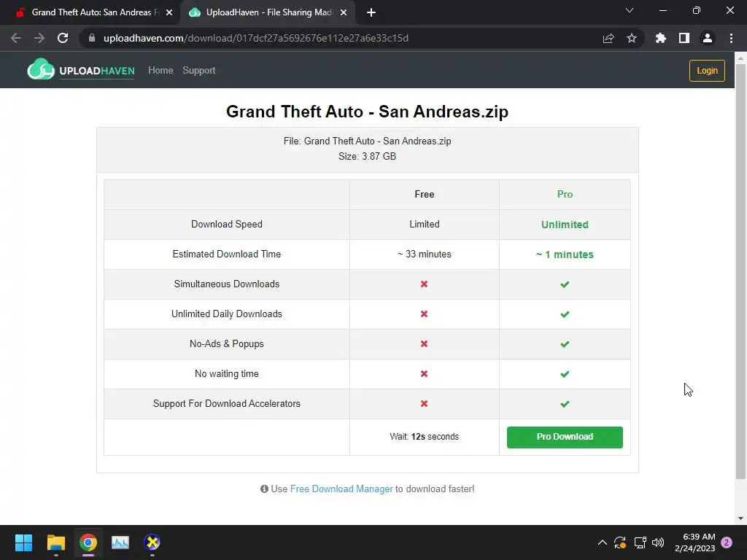
Task: View site info lock icon
Action: [x=92, y=38]
